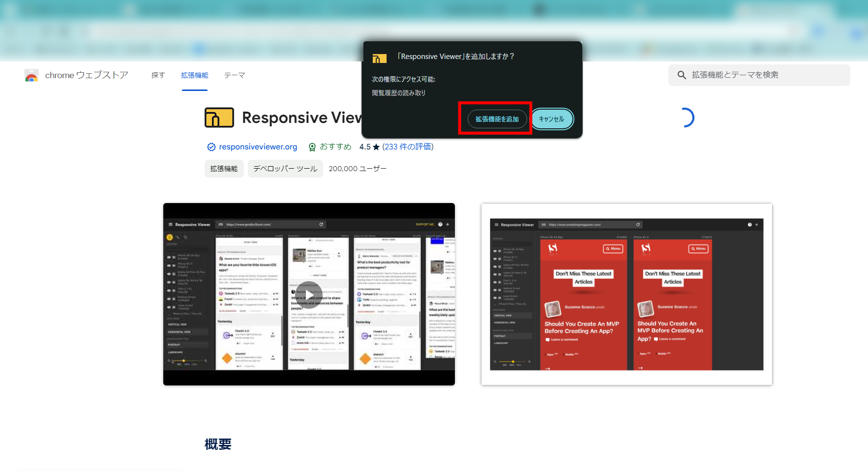868x471 pixels.
Task: Click the デベロッパー ツール category chip
Action: point(285,169)
